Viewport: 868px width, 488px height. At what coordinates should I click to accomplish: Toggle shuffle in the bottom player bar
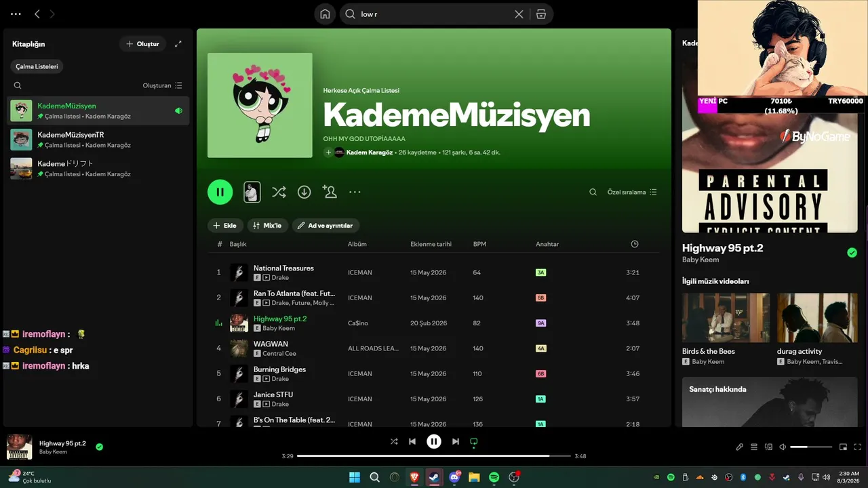[x=394, y=442]
